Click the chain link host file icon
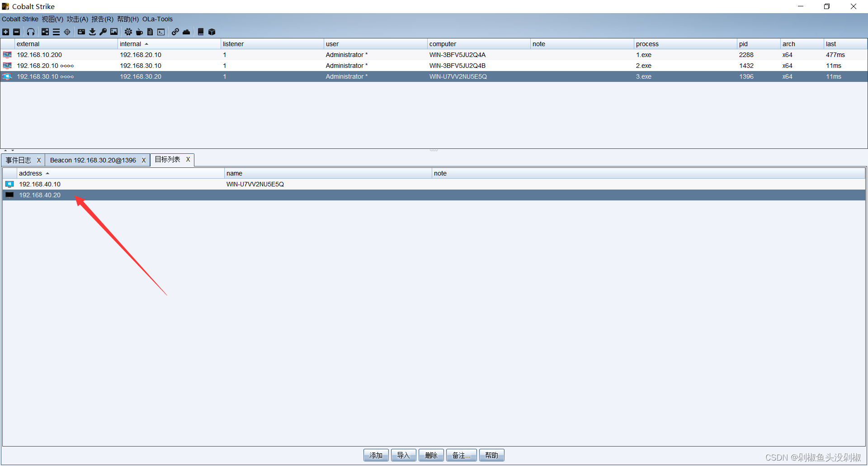 [x=175, y=32]
